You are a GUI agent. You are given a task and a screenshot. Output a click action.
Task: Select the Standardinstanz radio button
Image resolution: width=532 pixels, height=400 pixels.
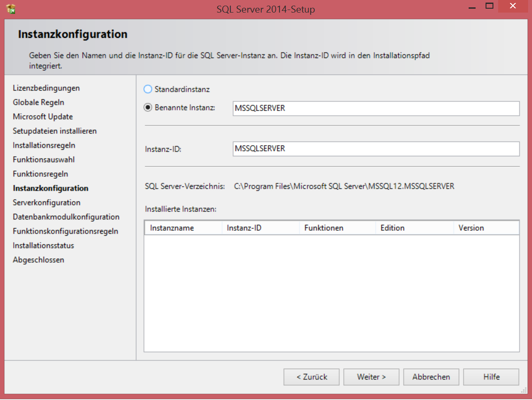click(148, 89)
